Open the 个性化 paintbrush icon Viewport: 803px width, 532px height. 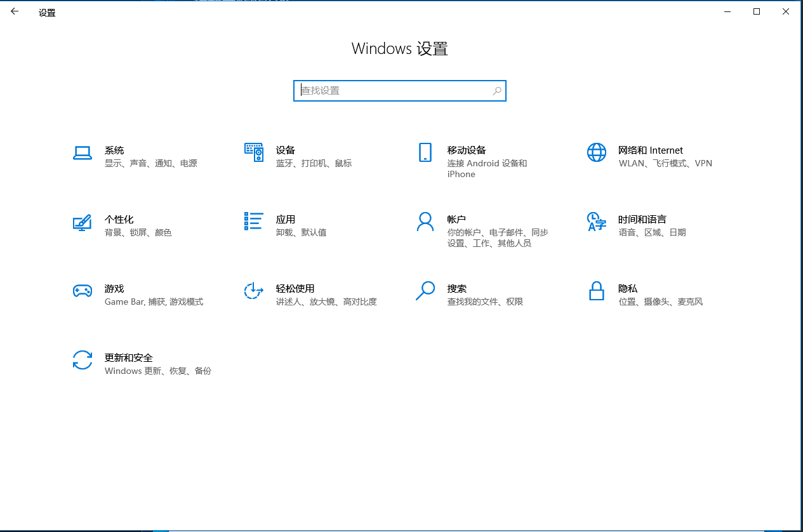point(83,222)
